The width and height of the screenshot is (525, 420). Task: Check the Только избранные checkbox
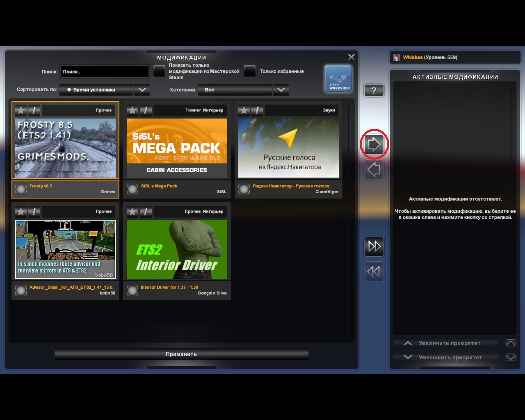[x=250, y=71]
